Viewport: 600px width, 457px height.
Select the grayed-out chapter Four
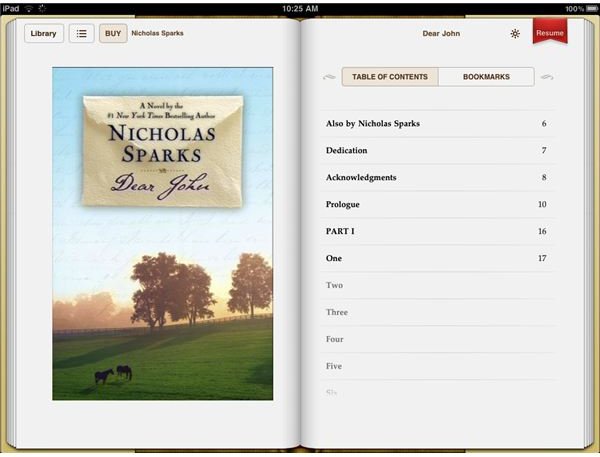tap(437, 339)
